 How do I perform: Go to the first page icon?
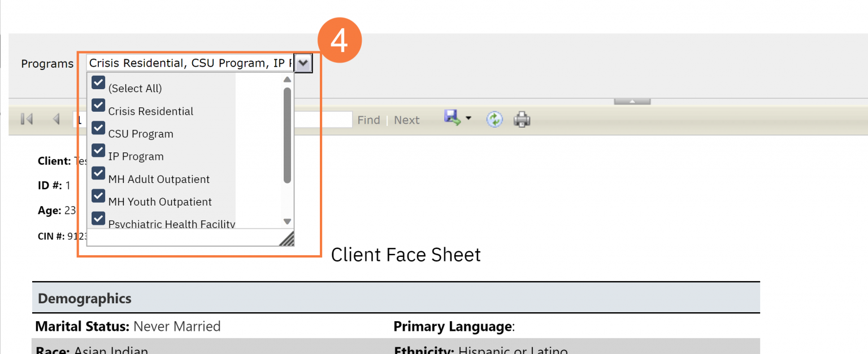[x=26, y=119]
